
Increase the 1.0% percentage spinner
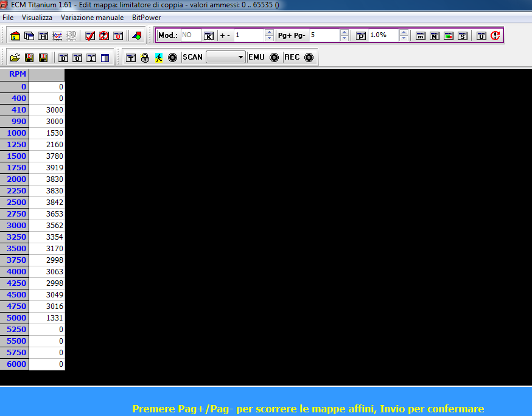pyautogui.click(x=404, y=33)
